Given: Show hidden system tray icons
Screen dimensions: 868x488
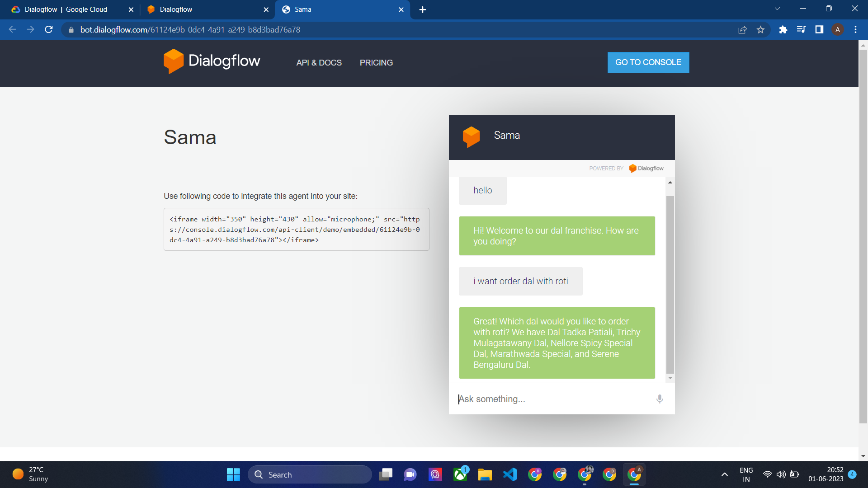Looking at the screenshot, I should [x=724, y=474].
